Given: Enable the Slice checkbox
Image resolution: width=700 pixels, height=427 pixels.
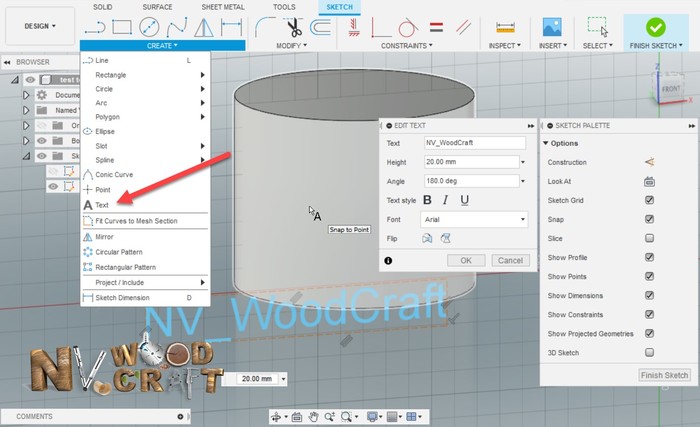Looking at the screenshot, I should [649, 238].
